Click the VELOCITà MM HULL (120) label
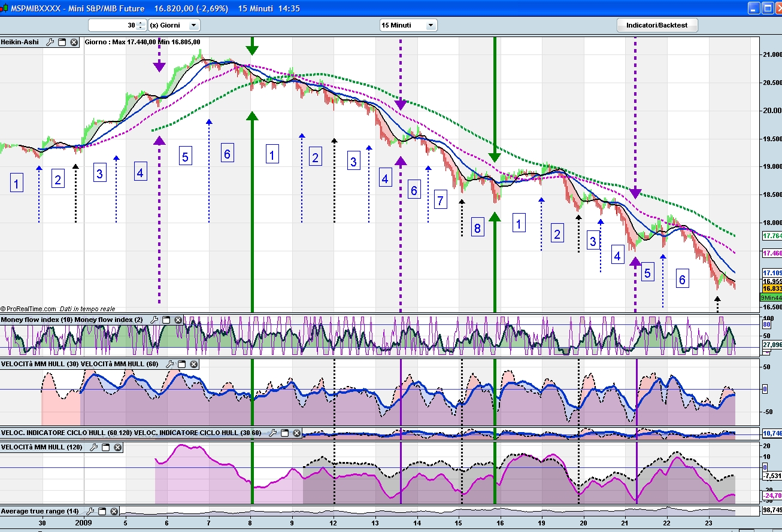Viewport: 782px width, 532px height. [42, 447]
